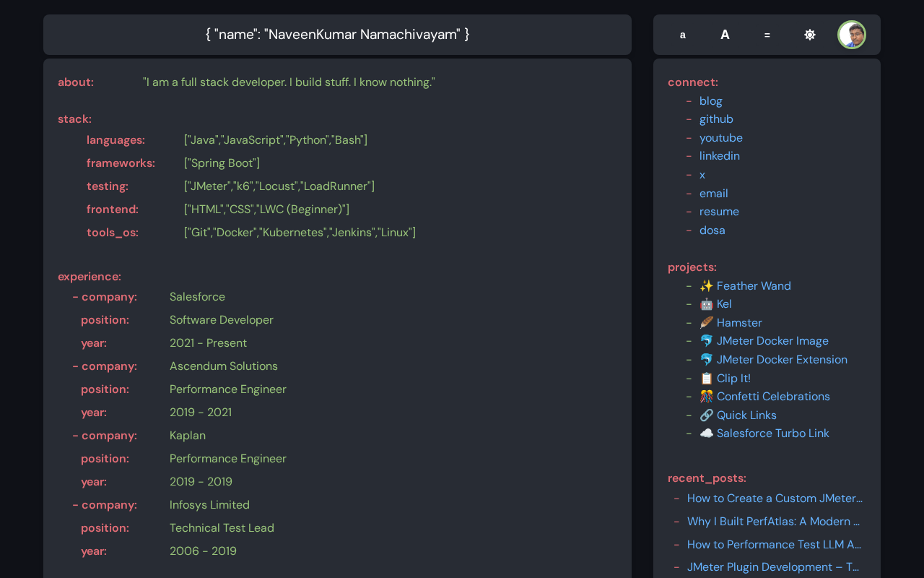Increase font size with large 'A' button
Screen dimensions: 924x578
725,35
